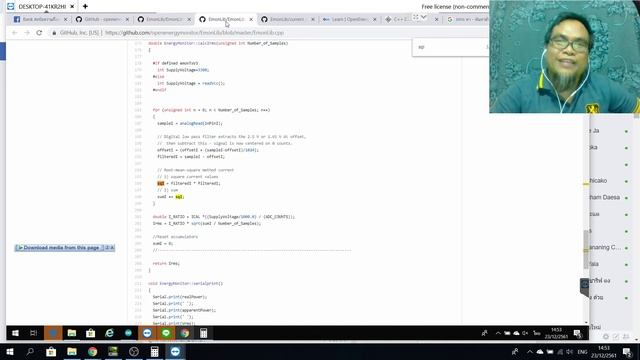Switch to remote Chrome taskbar icon
The image size is (640, 360).
point(184,333)
